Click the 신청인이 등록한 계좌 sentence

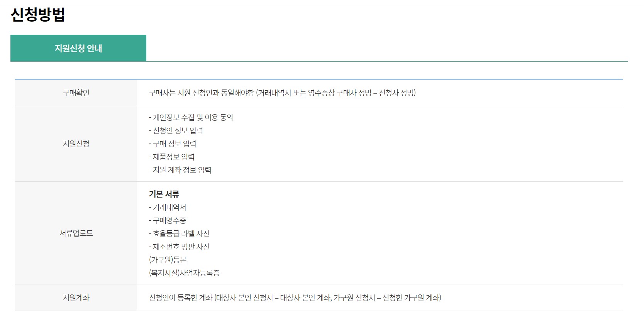[295, 298]
